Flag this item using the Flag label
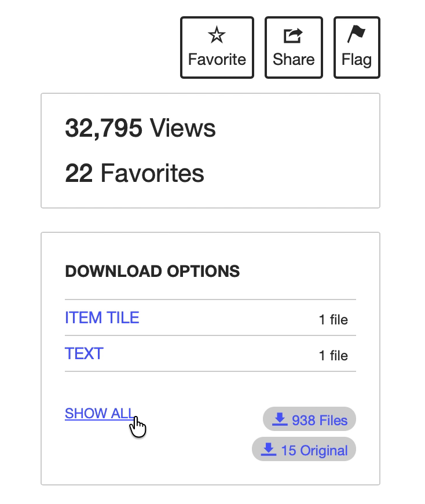425x504 pixels. (x=357, y=60)
